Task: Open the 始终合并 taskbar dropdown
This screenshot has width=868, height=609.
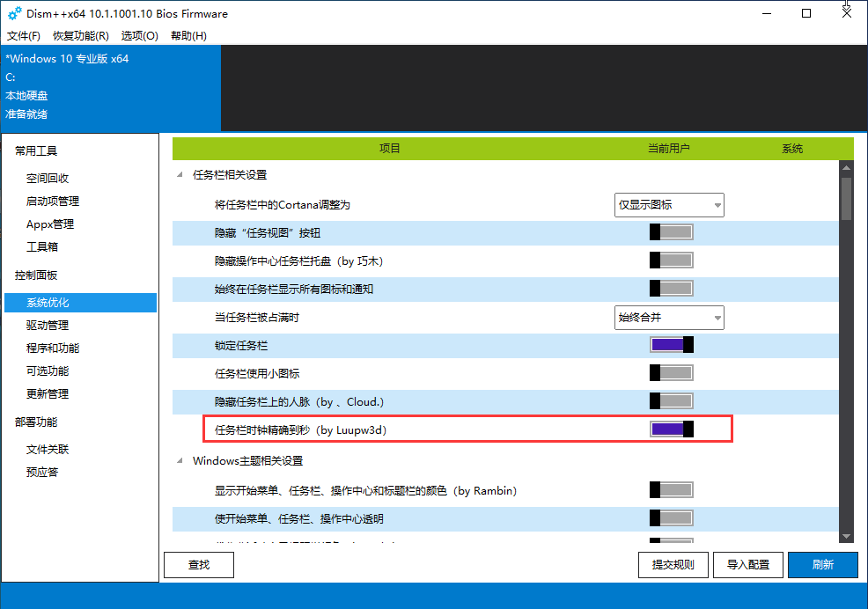Action: tap(669, 318)
